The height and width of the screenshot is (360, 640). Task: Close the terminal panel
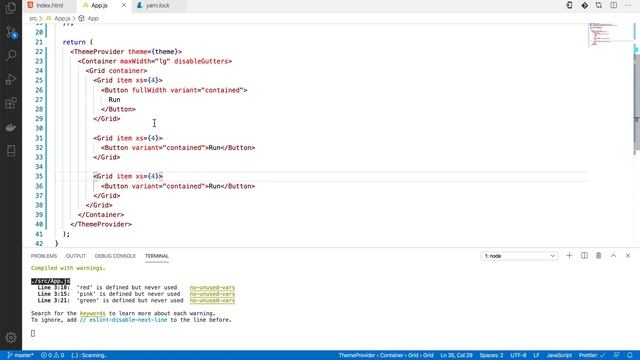(628, 256)
